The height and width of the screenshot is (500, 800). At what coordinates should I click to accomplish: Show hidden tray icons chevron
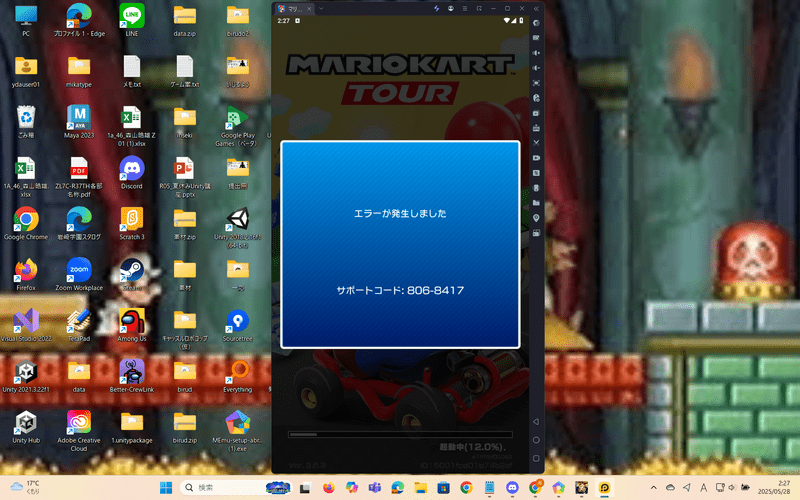654,488
